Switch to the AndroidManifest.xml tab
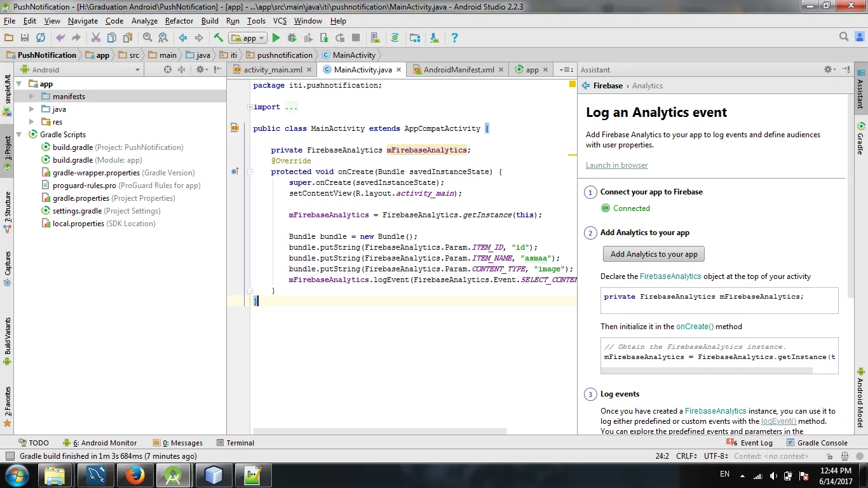Screen dimensions: 868x488 tap(458, 70)
